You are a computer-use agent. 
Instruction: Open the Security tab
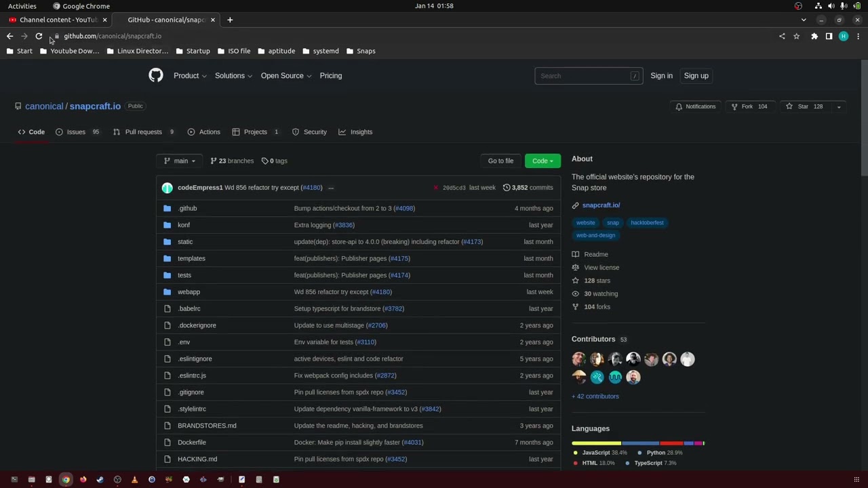coord(309,132)
